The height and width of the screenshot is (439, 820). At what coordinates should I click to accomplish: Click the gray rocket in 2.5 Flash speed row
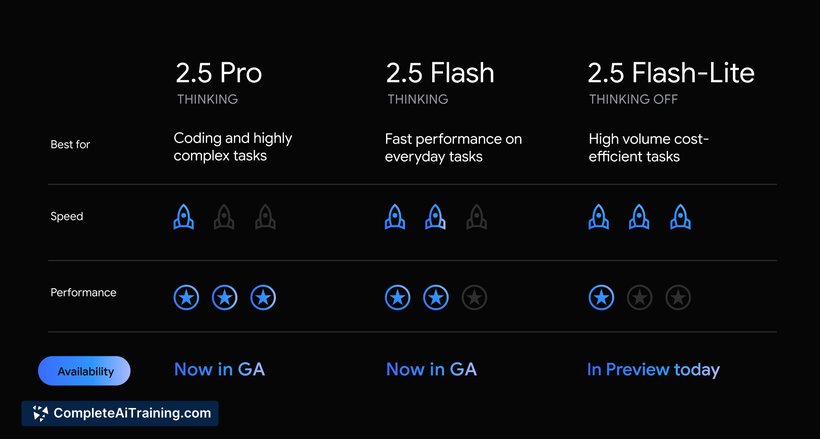point(476,217)
